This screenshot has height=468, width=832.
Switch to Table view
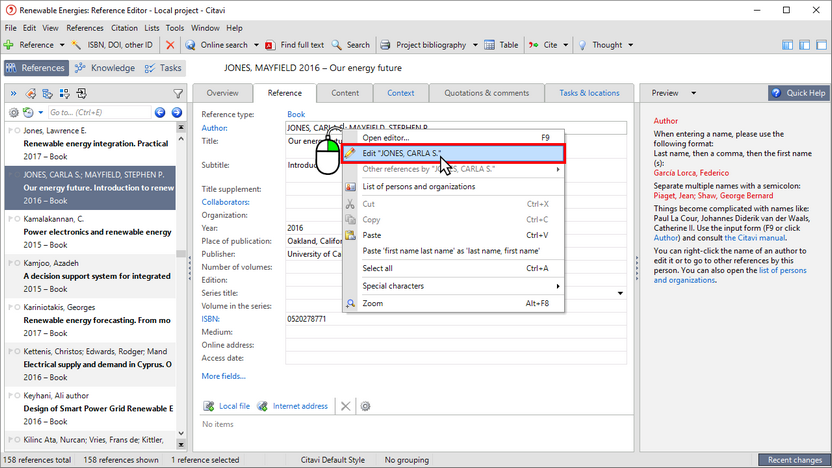pos(501,45)
